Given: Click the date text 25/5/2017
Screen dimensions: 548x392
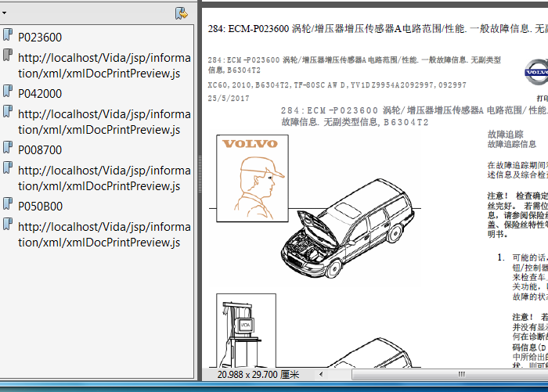Looking at the screenshot, I should click(x=229, y=99).
